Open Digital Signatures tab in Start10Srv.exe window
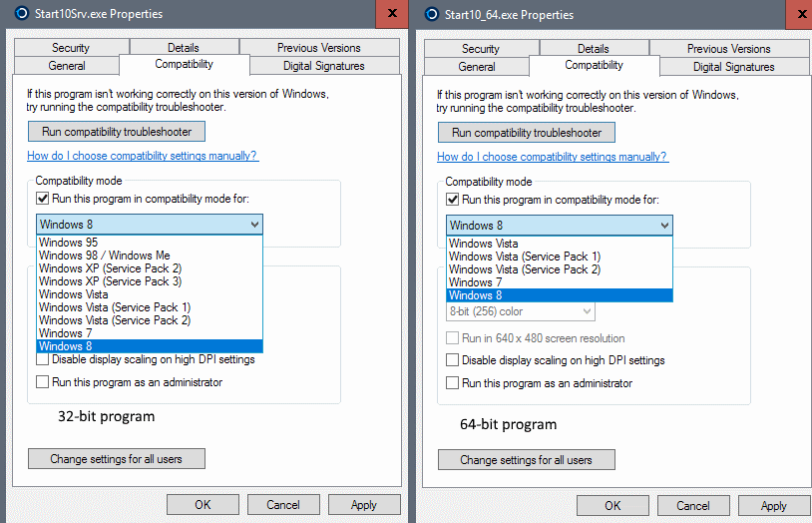 [x=324, y=66]
